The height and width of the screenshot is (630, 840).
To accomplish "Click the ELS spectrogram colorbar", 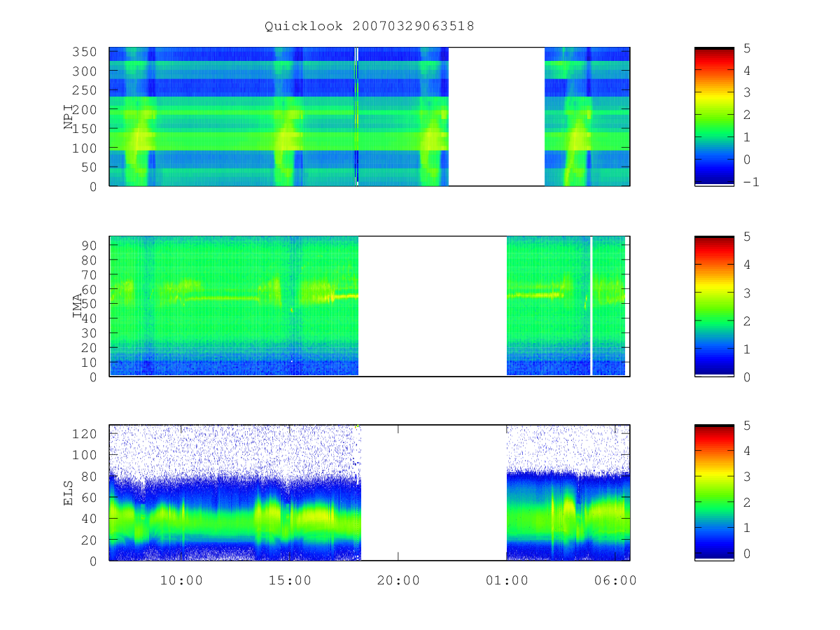I will pos(714,493).
